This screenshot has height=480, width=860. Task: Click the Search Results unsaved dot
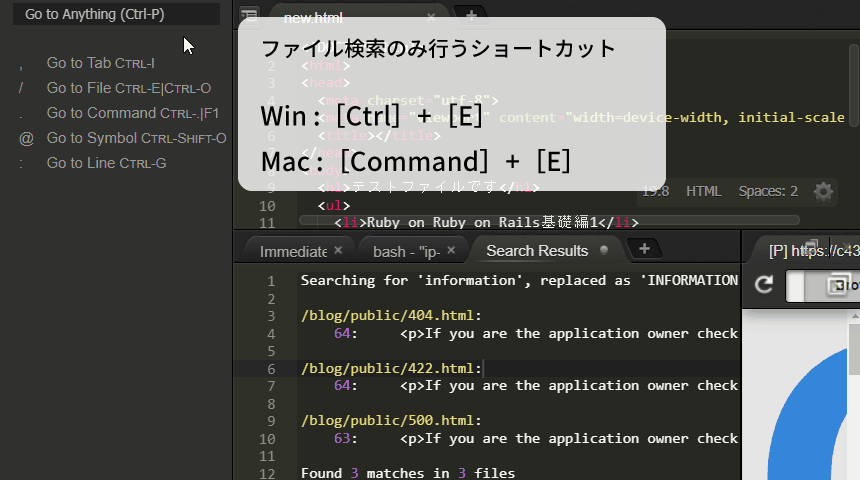604,250
